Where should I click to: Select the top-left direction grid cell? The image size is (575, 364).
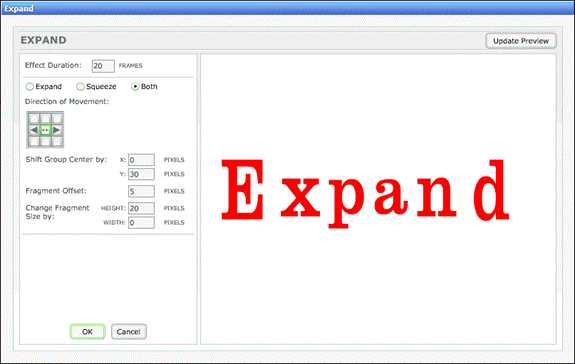pyautogui.click(x=34, y=119)
